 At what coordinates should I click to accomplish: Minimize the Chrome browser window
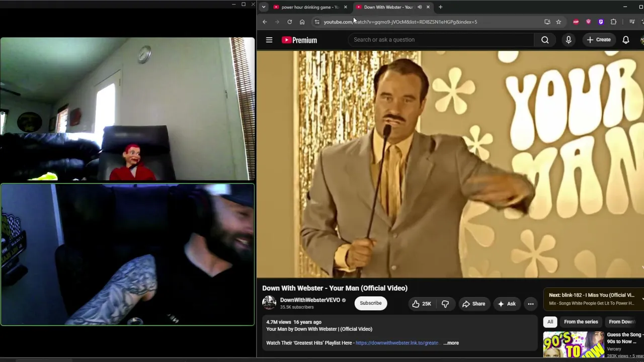(x=625, y=7)
